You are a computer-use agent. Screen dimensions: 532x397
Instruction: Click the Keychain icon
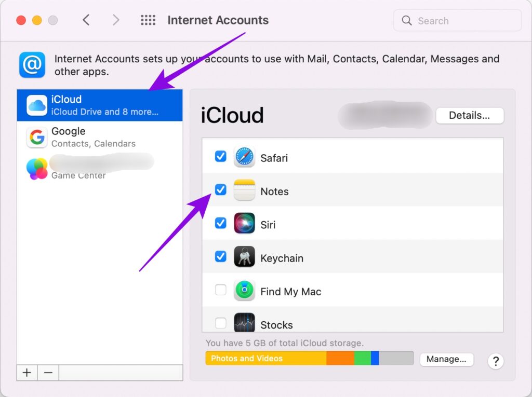tap(244, 257)
